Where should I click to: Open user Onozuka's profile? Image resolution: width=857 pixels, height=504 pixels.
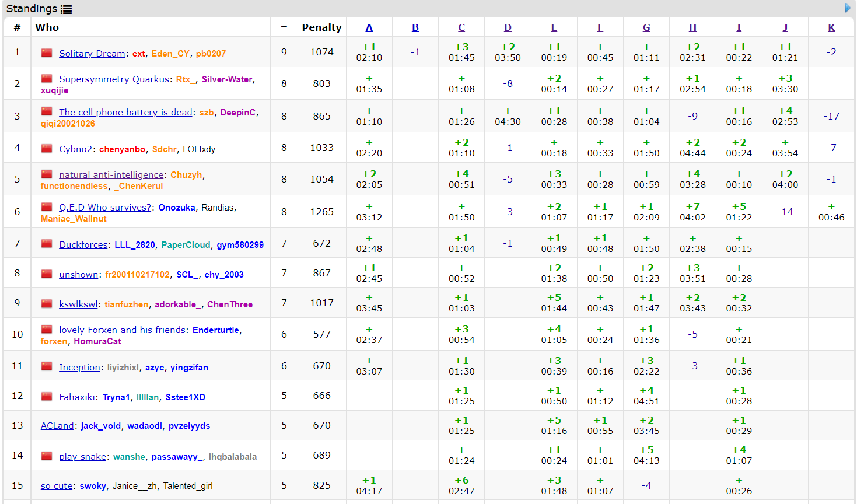pyautogui.click(x=177, y=208)
